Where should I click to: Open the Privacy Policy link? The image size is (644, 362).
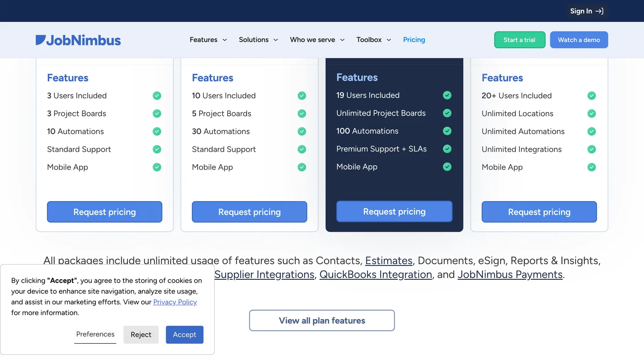tap(175, 302)
